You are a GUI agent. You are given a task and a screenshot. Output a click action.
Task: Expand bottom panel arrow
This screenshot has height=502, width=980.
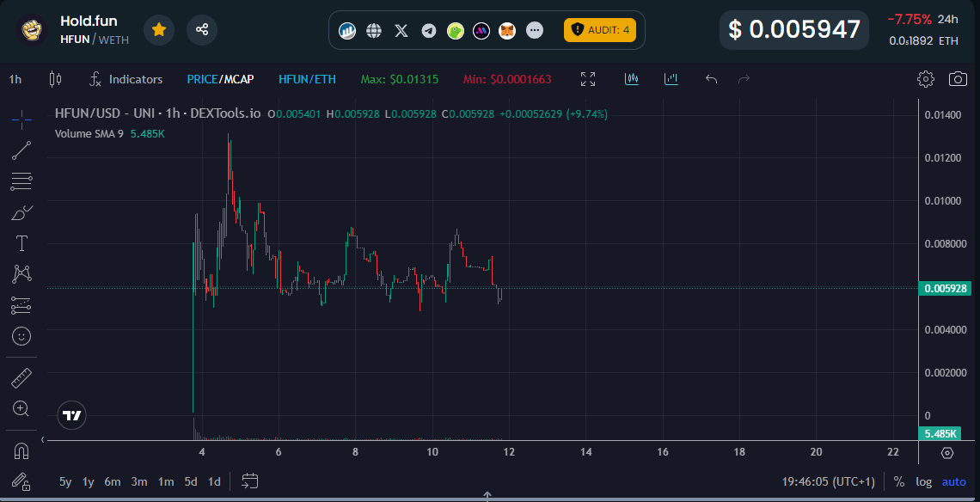[487, 496]
